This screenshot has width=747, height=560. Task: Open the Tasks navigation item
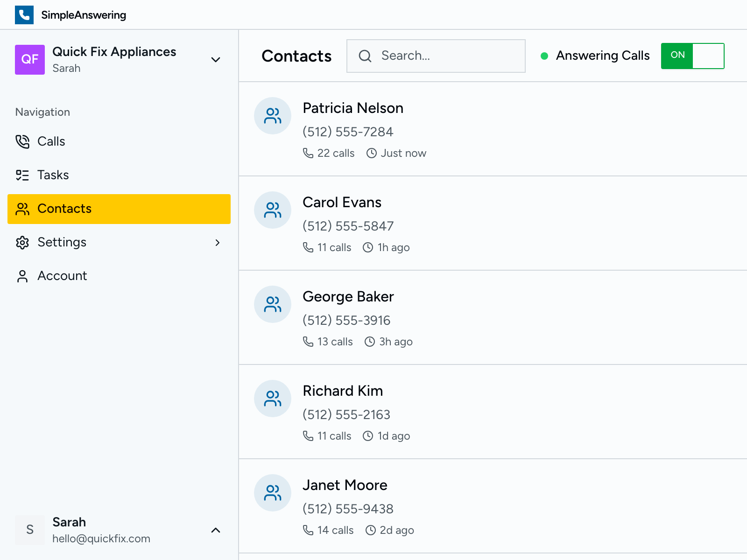point(53,175)
